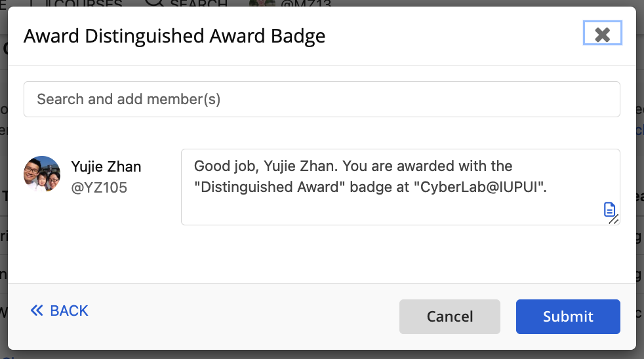
Task: Select the Yujie Zhan member name
Action: (x=106, y=166)
